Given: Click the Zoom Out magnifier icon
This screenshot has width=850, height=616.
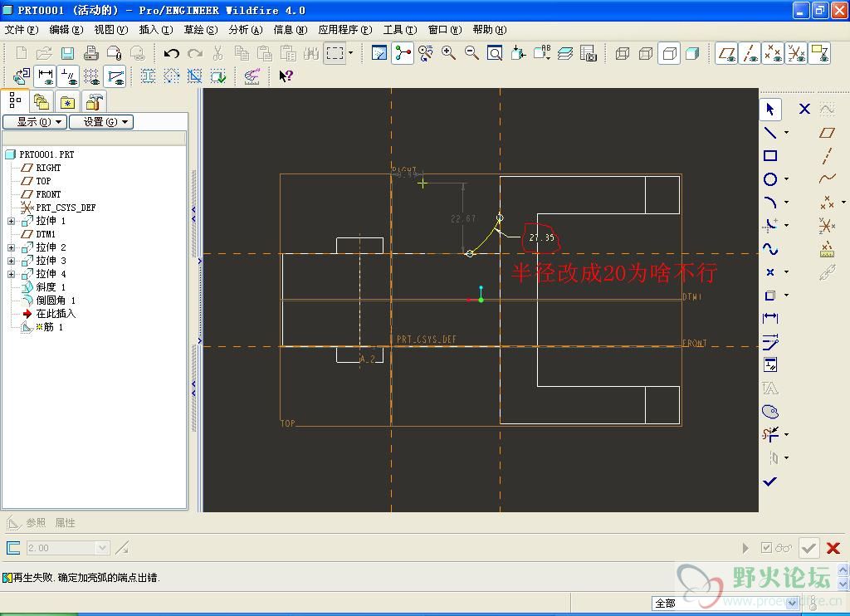Looking at the screenshot, I should pos(471,53).
